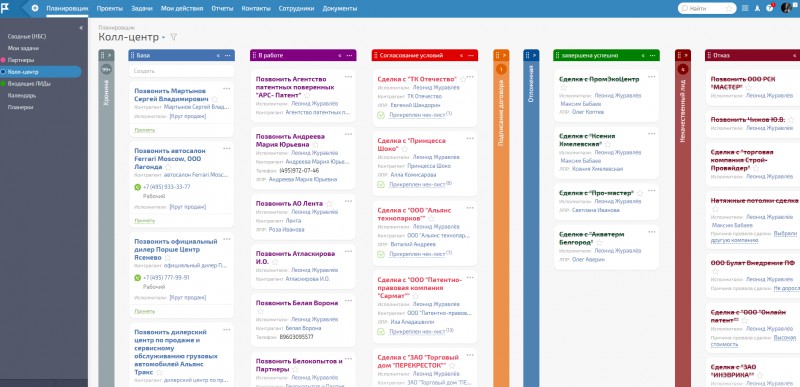Collapse the База column

(x=218, y=55)
